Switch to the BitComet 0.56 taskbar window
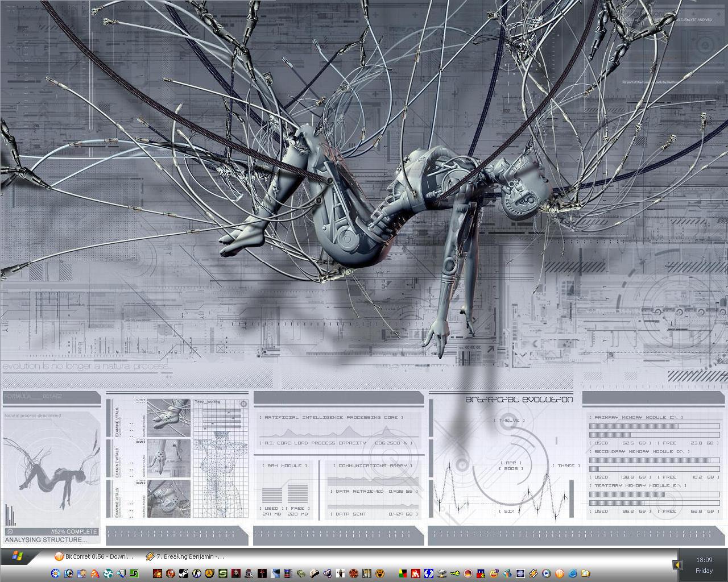 tap(94, 556)
